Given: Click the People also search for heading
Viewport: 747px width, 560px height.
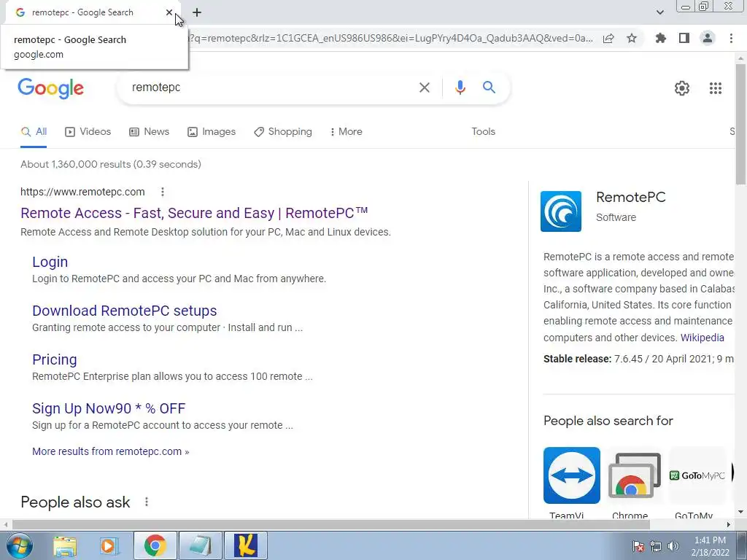Looking at the screenshot, I should pyautogui.click(x=608, y=421).
